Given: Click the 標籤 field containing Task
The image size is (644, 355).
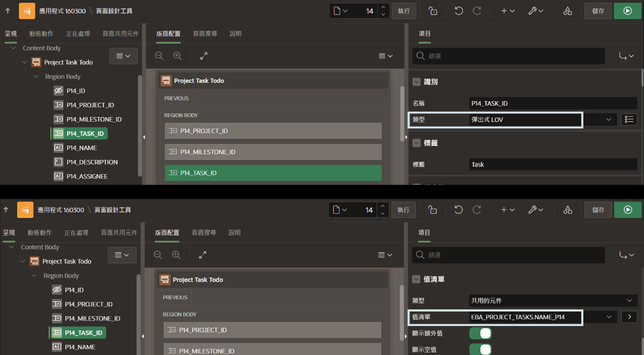Looking at the screenshot, I should point(553,164).
